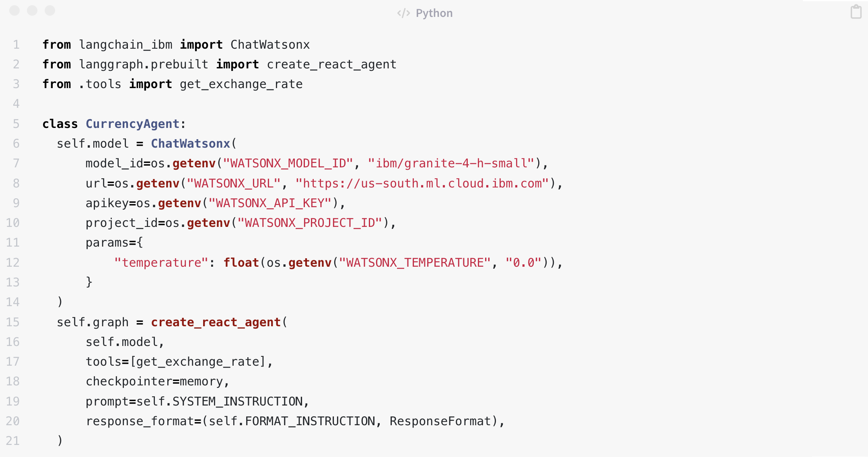Click the ChatWatsonx class name on line 6

(x=191, y=144)
